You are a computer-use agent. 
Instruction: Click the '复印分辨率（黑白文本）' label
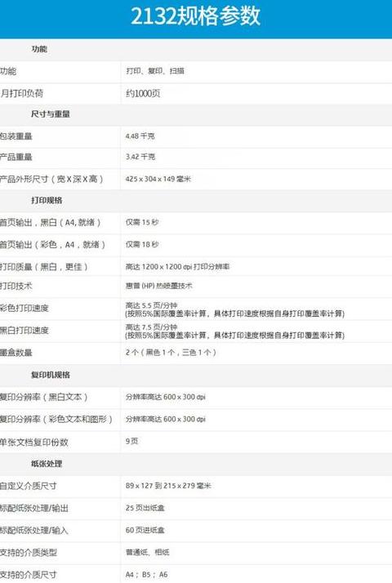point(43,397)
